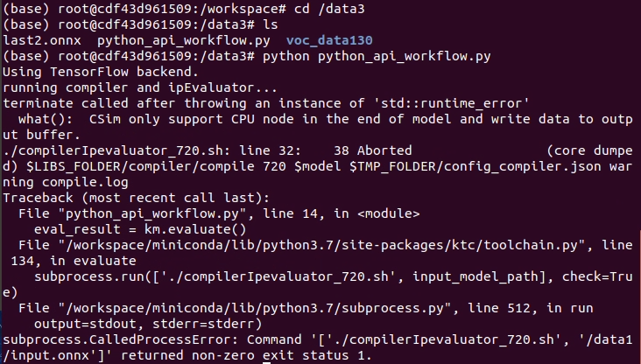Click 'output=stdout, stderr=stderr)' line
641x364 pixels.
(148, 324)
